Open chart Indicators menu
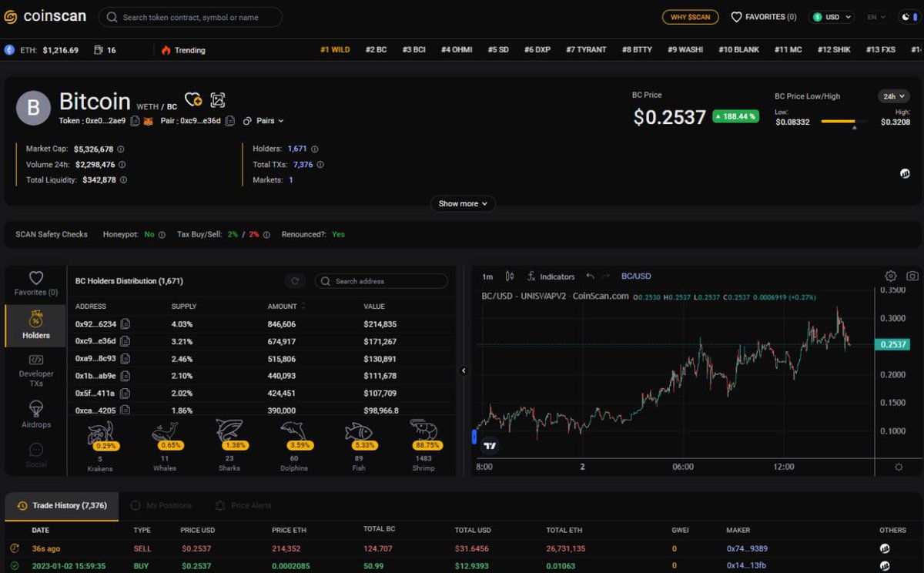Image resolution: width=924 pixels, height=573 pixels. click(x=551, y=276)
